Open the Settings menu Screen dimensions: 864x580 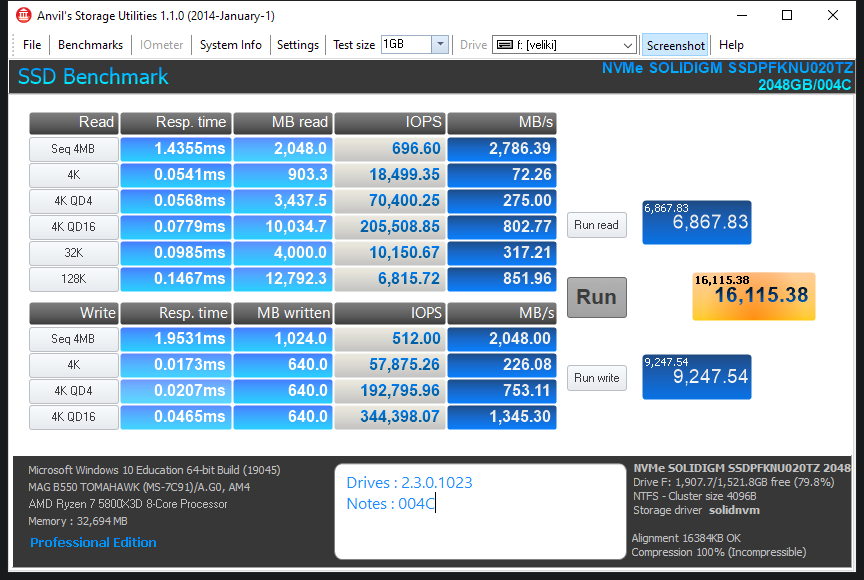[x=297, y=44]
